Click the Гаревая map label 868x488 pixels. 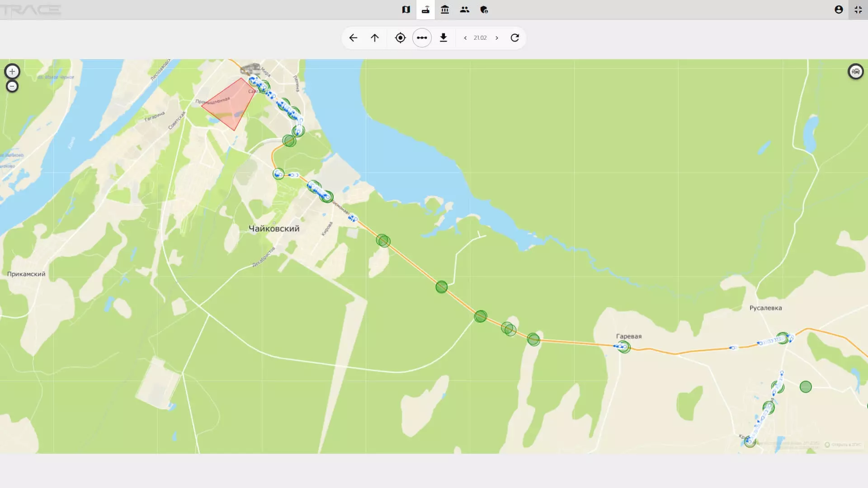(629, 336)
